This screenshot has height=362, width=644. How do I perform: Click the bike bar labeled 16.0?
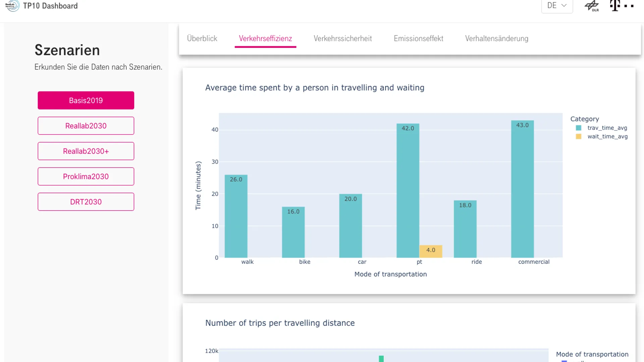pos(293,232)
